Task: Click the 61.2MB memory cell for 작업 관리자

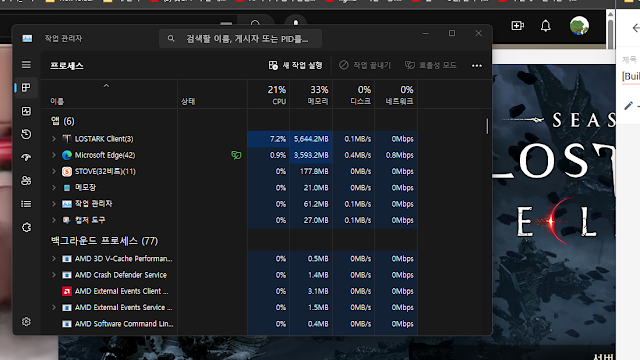Action: [311, 204]
